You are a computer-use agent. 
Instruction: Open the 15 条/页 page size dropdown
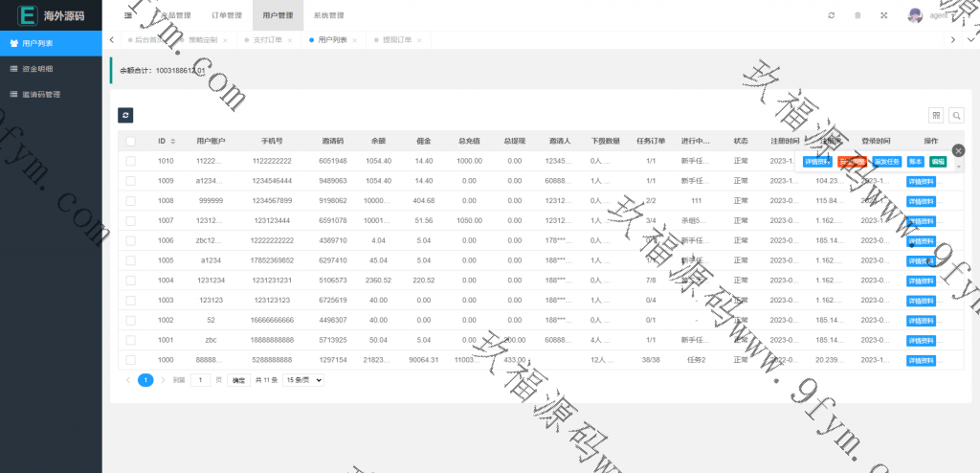coord(306,380)
